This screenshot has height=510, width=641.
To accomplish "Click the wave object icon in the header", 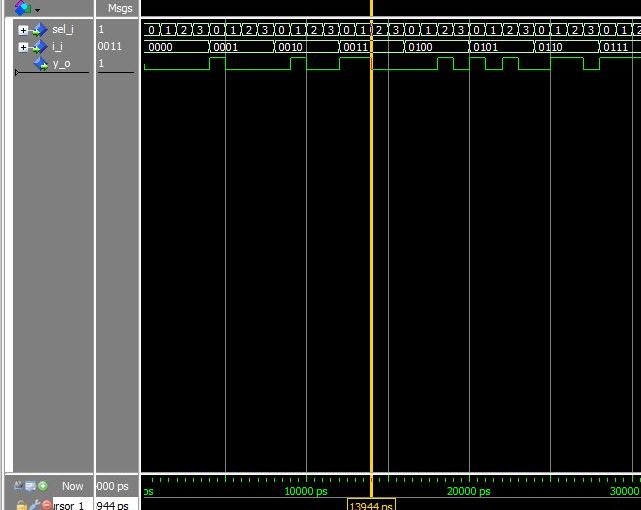I will coord(23,7).
